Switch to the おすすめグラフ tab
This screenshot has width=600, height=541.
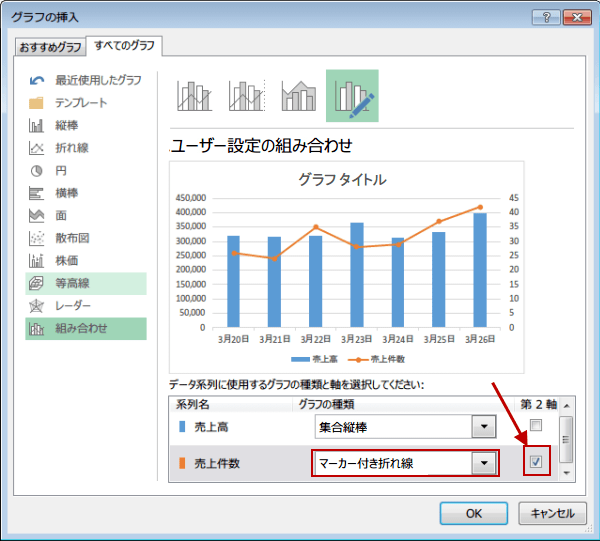coord(50,47)
